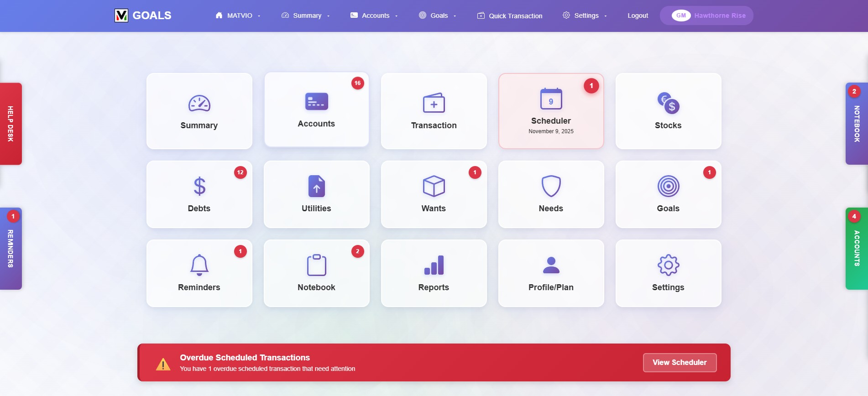This screenshot has width=868, height=396.
Task: Open Debts dollar sign icon
Action: [x=199, y=186]
